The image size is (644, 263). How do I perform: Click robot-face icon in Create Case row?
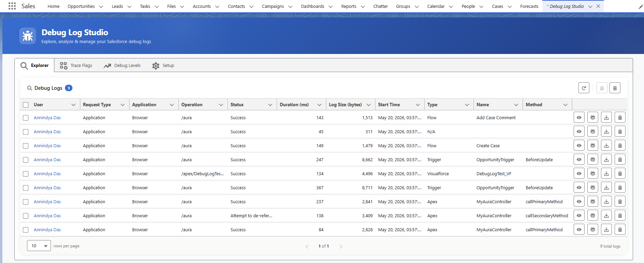click(x=593, y=146)
